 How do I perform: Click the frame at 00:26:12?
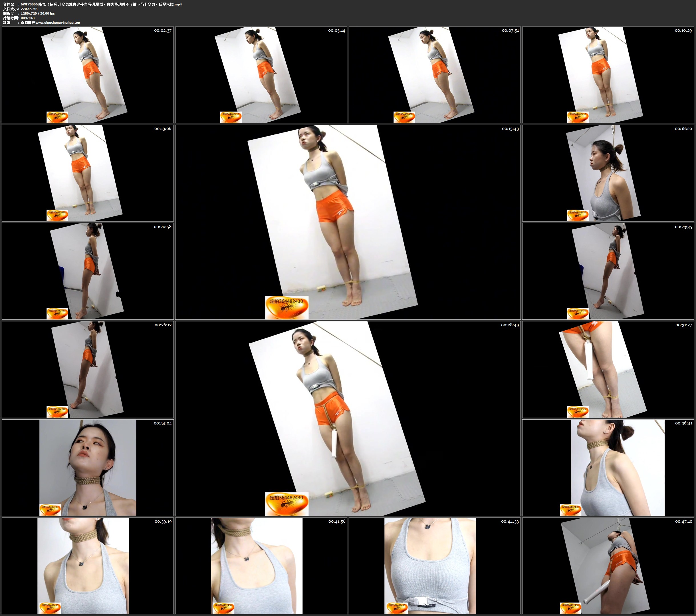click(88, 369)
